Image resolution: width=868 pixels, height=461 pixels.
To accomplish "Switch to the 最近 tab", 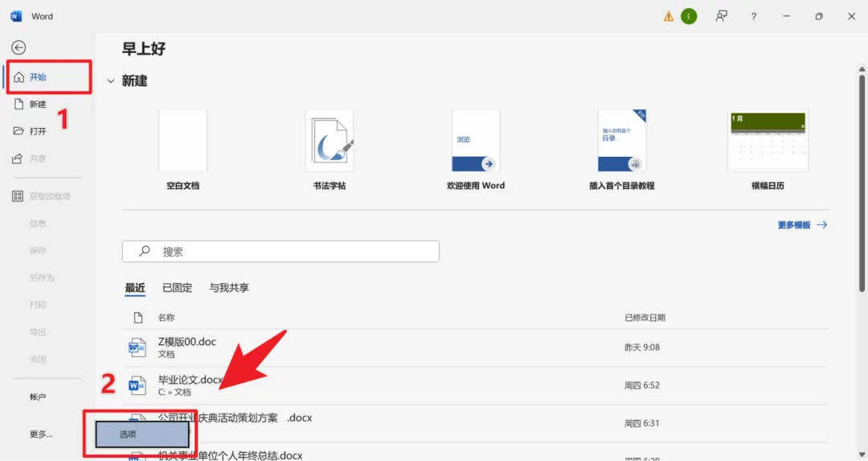I will pyautogui.click(x=134, y=287).
